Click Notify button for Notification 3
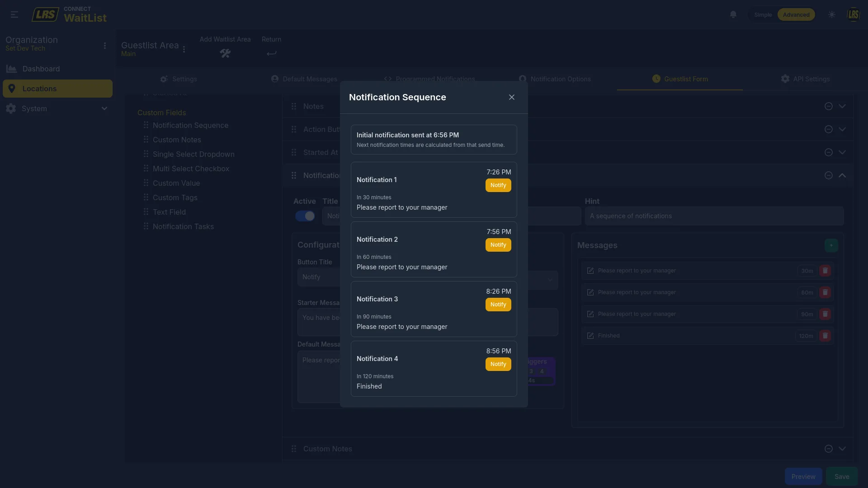868x488 pixels. [498, 305]
